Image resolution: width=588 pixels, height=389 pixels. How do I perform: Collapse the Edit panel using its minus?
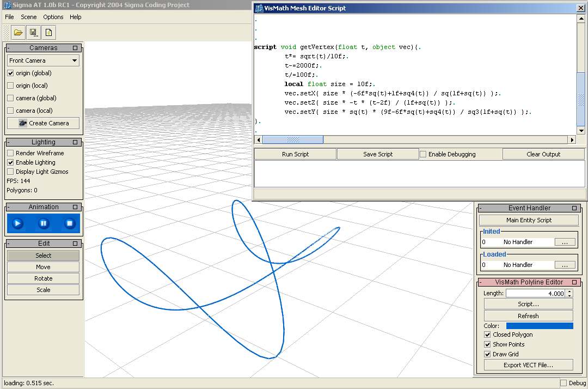tap(9, 244)
